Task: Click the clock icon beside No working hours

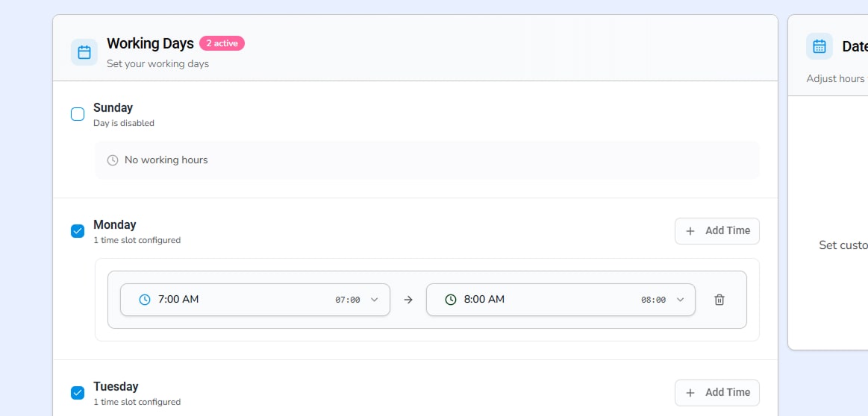Action: [113, 160]
